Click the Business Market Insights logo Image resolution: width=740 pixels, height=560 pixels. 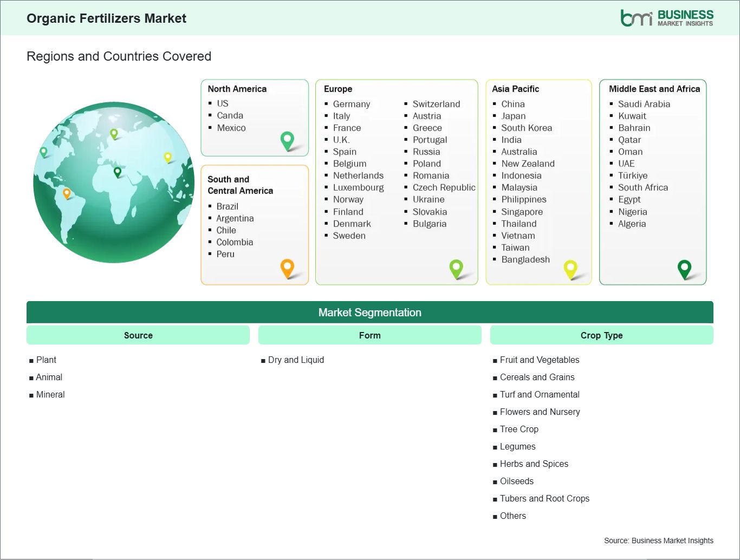(666, 18)
